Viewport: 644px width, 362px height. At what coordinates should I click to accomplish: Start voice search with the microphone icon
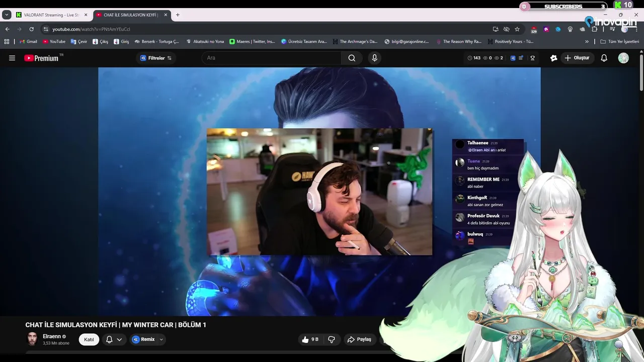(x=374, y=58)
